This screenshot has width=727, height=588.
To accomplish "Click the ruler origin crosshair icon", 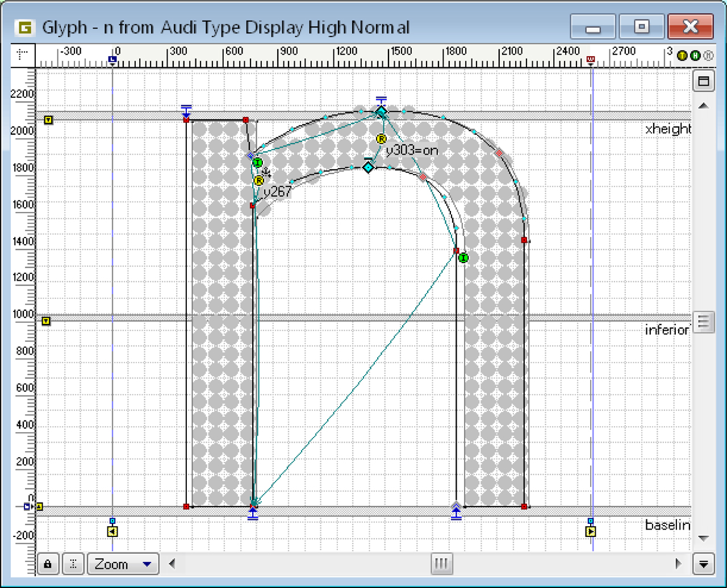I will click(x=23, y=55).
